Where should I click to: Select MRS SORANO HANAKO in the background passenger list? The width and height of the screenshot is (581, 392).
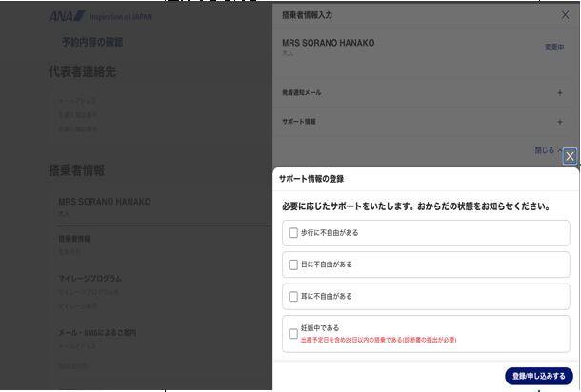[104, 202]
